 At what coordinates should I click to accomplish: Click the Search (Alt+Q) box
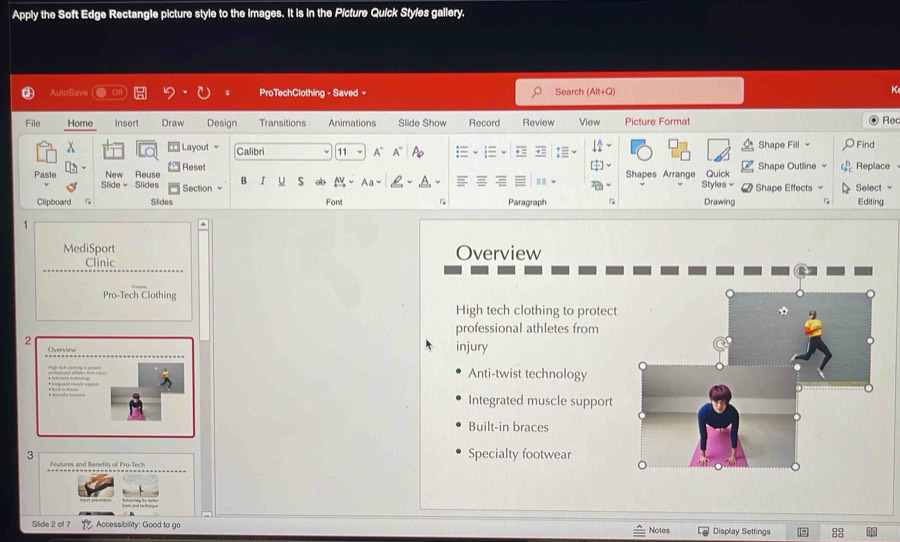point(630,91)
